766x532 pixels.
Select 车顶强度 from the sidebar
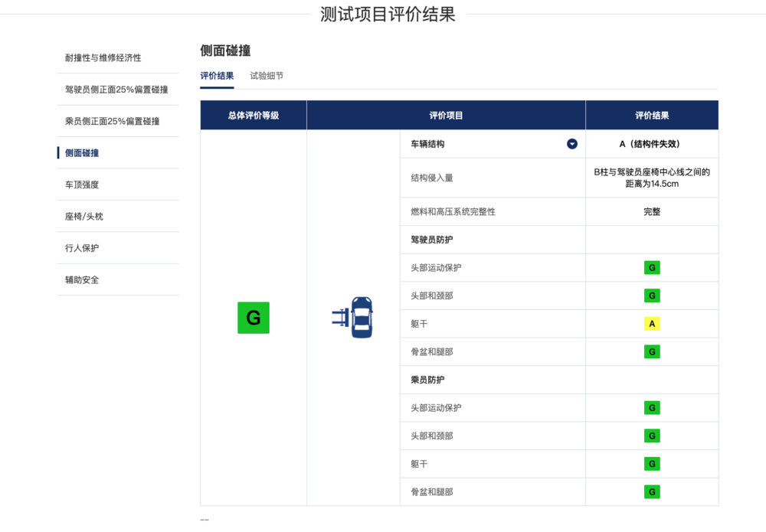(x=82, y=184)
